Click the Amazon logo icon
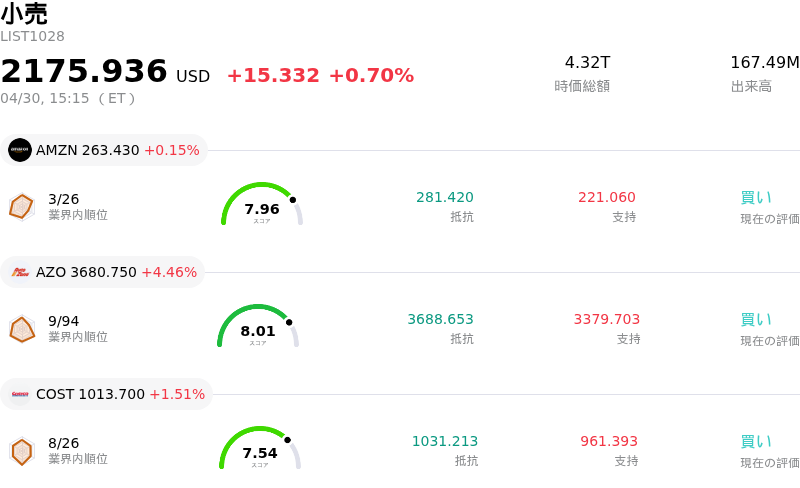This screenshot has height=488, width=800. pos(20,150)
